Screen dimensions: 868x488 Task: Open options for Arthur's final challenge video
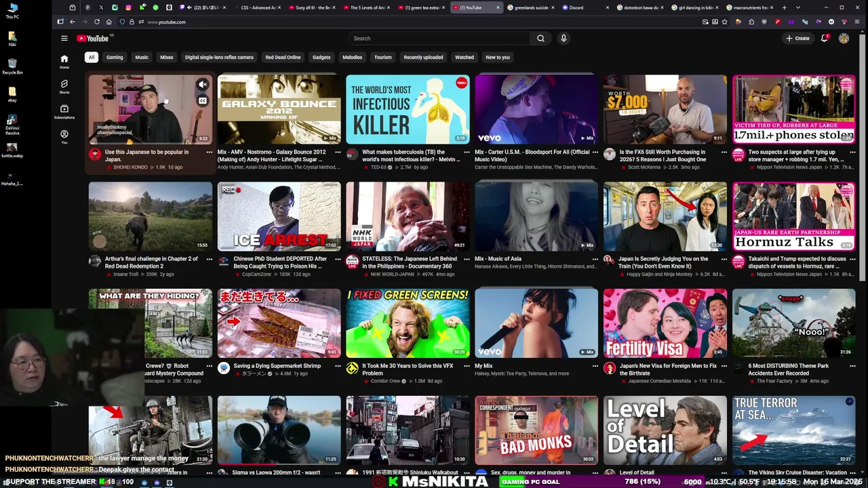(x=209, y=259)
